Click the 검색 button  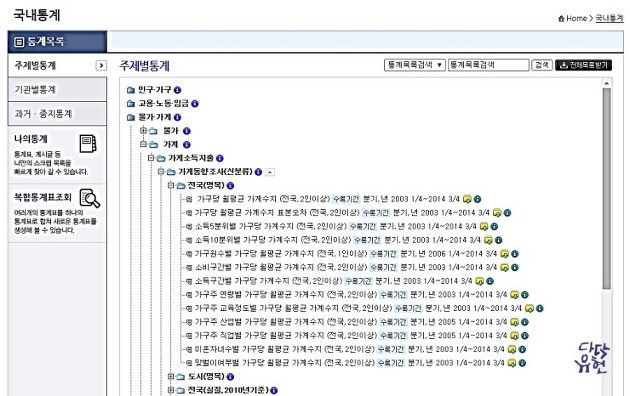tap(542, 65)
